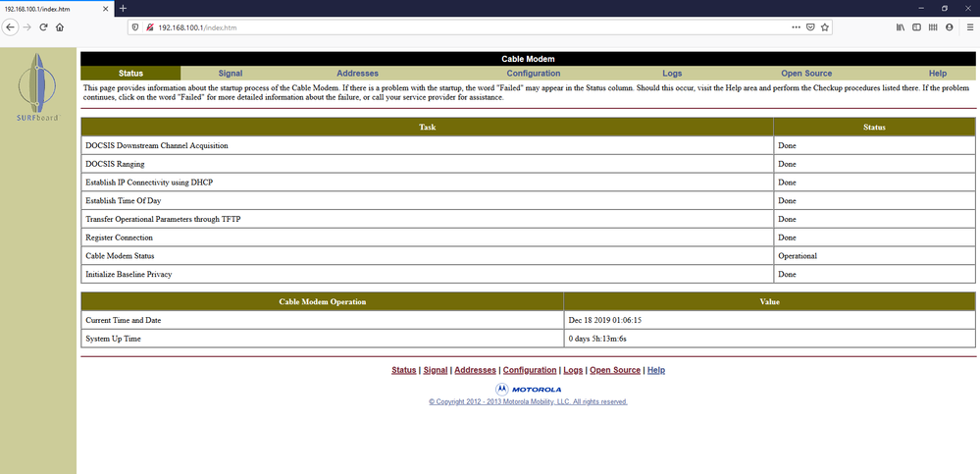Viewport: 980px width, 474px height.
Task: Click the Firefox account avatar icon
Action: pos(950,27)
